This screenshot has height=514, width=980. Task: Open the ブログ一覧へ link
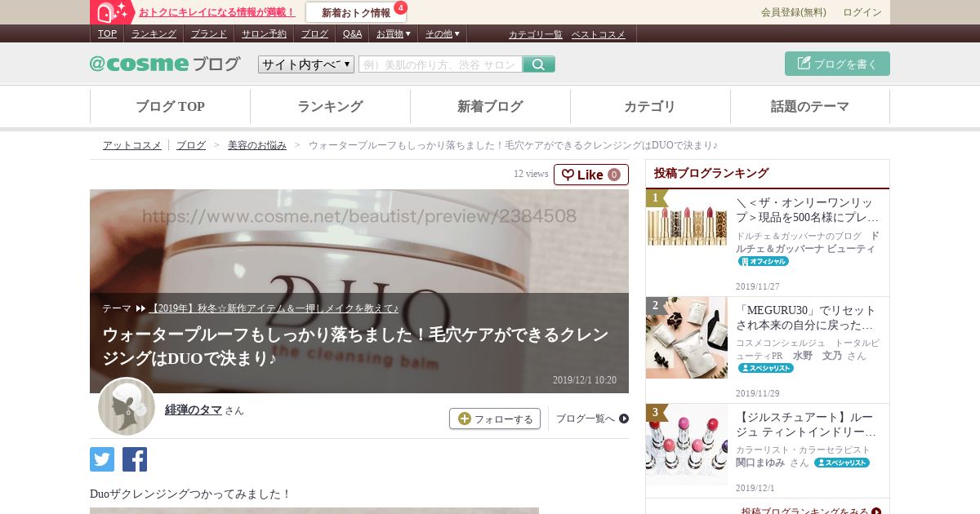tap(586, 419)
